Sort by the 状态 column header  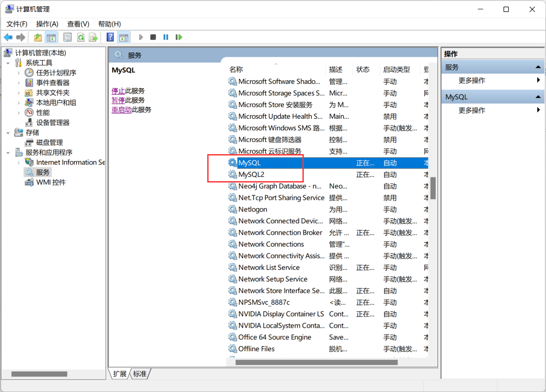[x=366, y=70]
